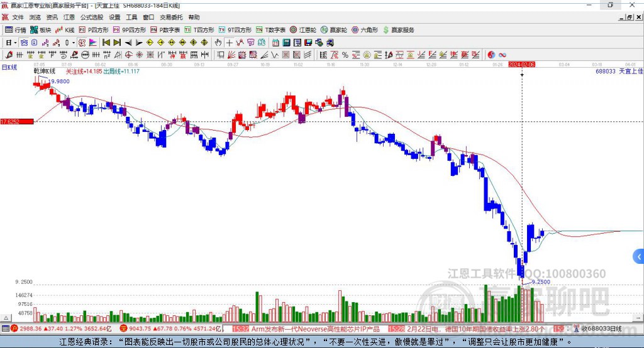This screenshot has width=644, height=348.
Task: Click the colorful flag icon
Action: [93, 42]
